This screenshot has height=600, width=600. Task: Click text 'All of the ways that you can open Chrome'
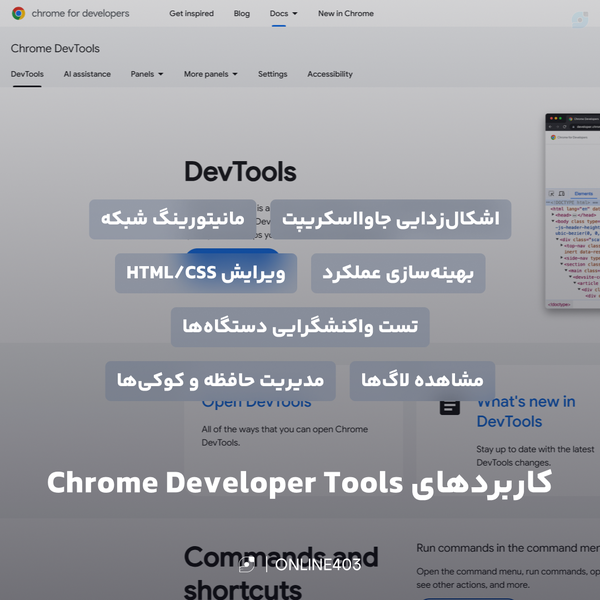click(x=285, y=429)
